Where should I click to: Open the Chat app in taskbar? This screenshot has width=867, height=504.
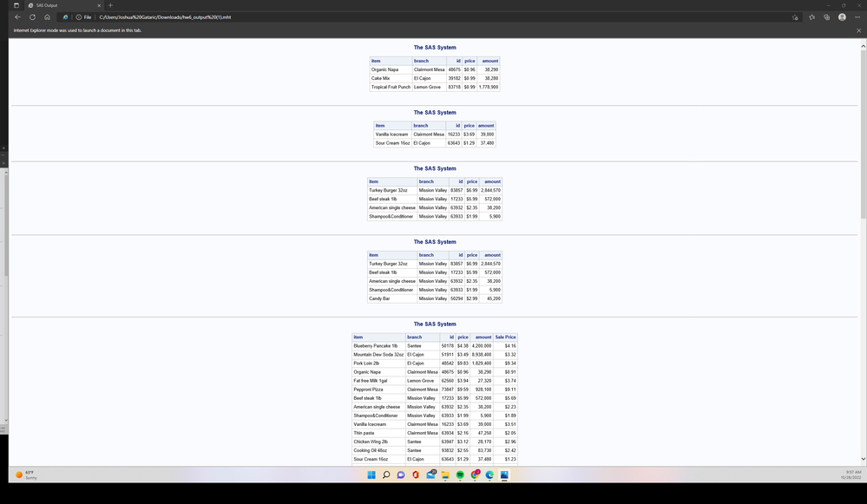401,475
